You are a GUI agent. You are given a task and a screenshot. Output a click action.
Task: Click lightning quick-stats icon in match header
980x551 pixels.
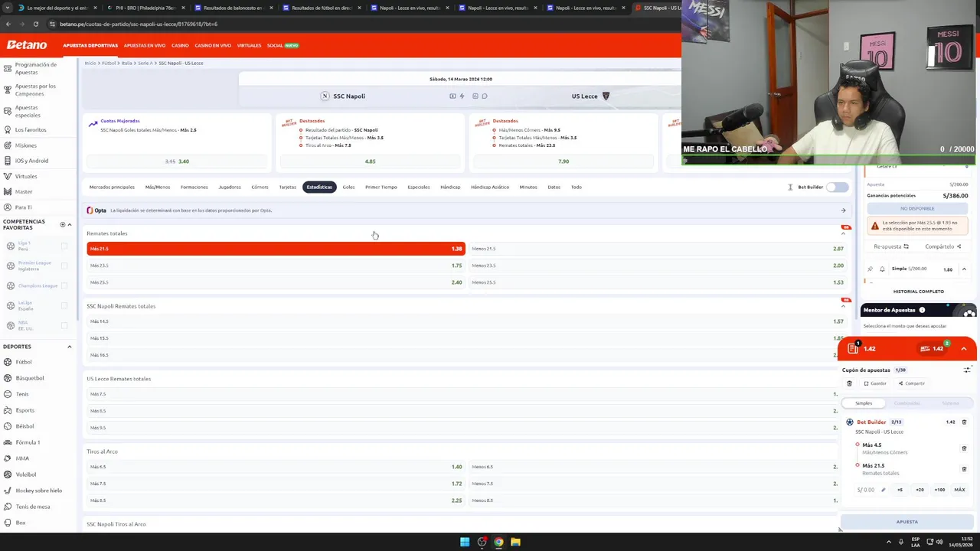[x=462, y=96]
